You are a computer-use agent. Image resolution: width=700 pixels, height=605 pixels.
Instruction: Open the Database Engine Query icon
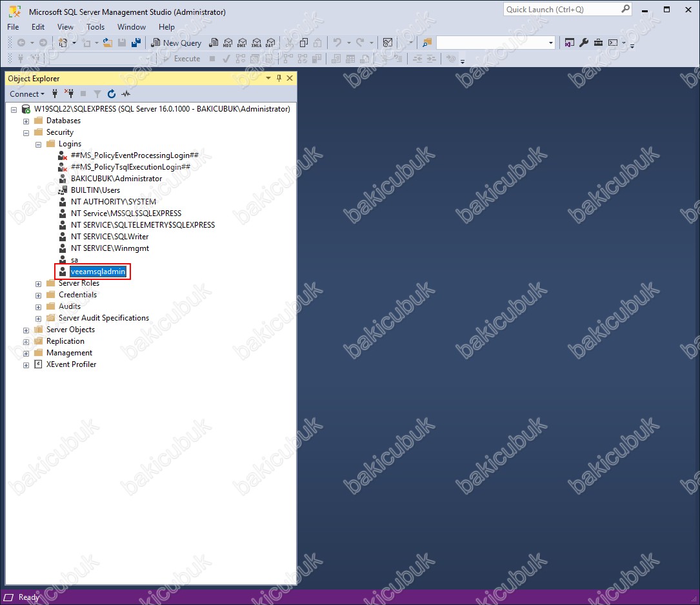point(214,43)
